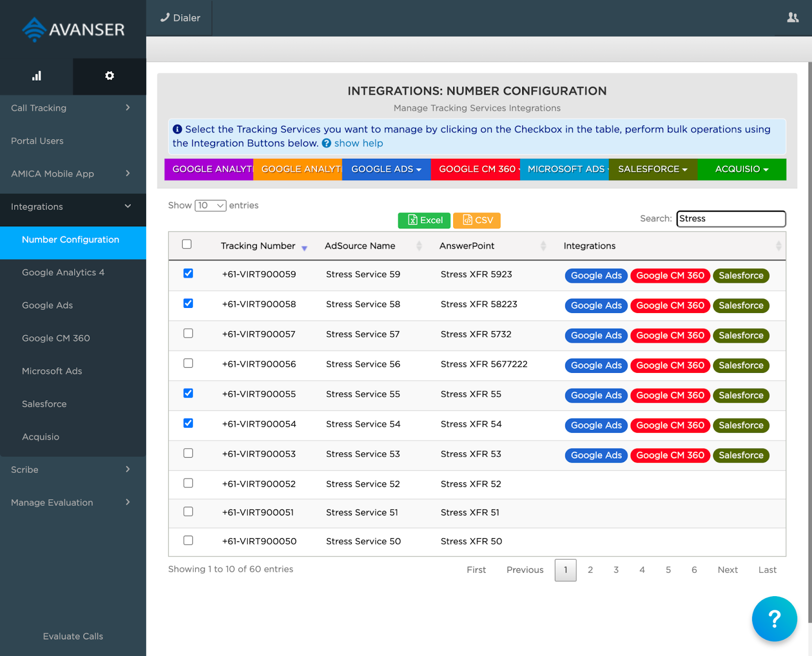Viewport: 812px width, 656px height.
Task: Open the Show entries count dropdown
Action: click(210, 205)
